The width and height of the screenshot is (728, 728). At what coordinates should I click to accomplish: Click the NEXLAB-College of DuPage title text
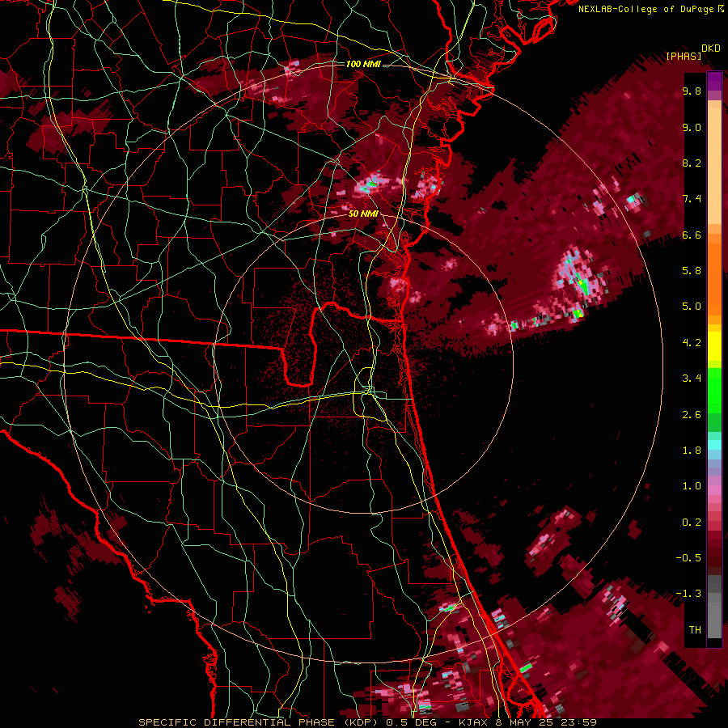point(647,9)
